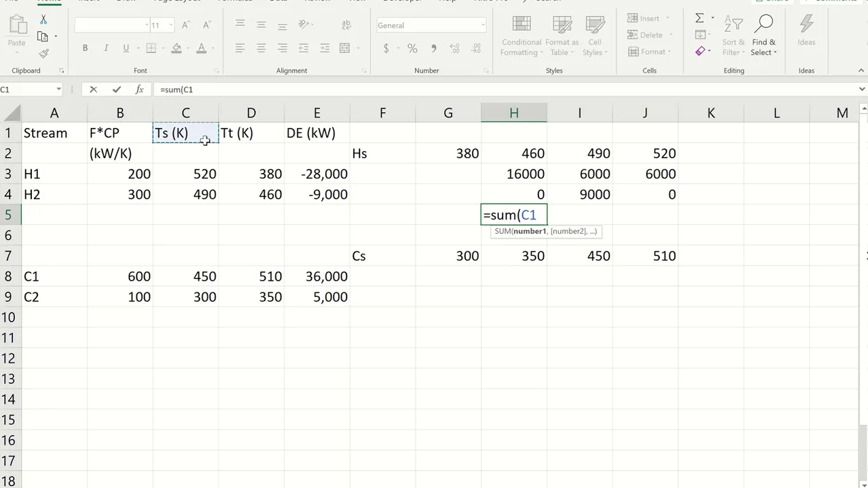Image resolution: width=868 pixels, height=488 pixels.
Task: Expand the formula bar
Action: (863, 89)
